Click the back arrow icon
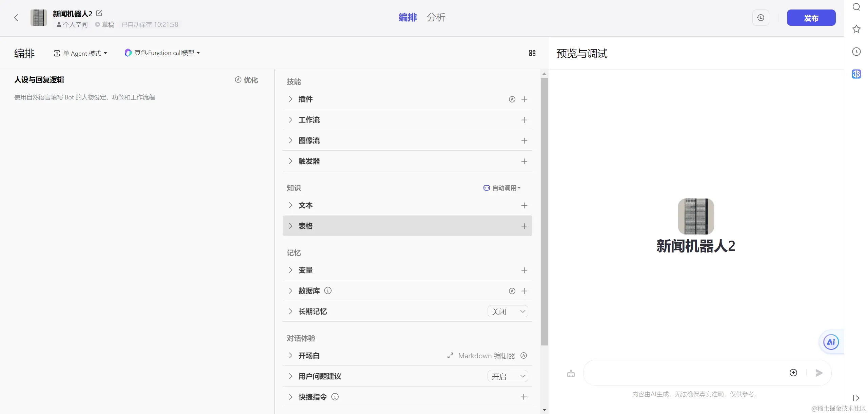 coord(16,18)
